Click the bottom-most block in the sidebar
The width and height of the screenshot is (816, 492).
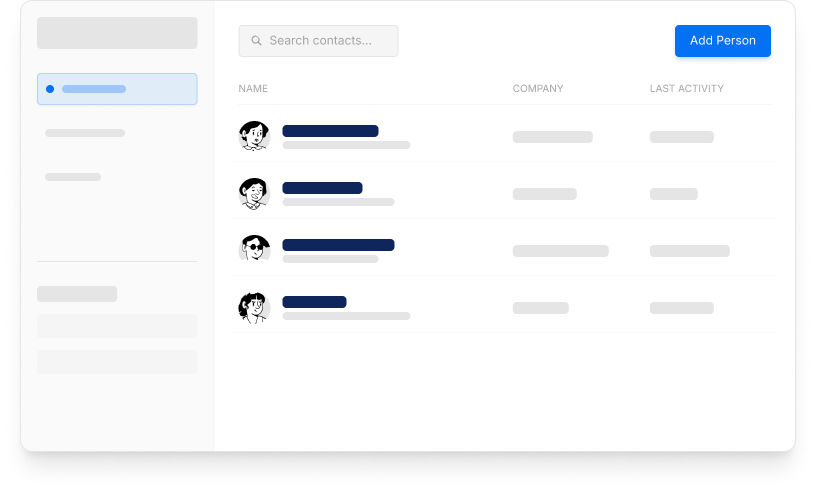point(117,362)
